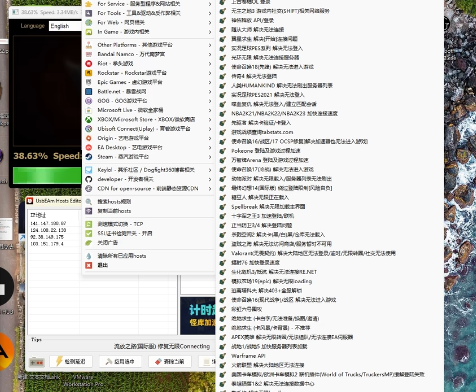The height and width of the screenshot is (392, 476).
Task: Click the gamepad icon in Hosts Editor bottom bar
Action: pos(37,362)
